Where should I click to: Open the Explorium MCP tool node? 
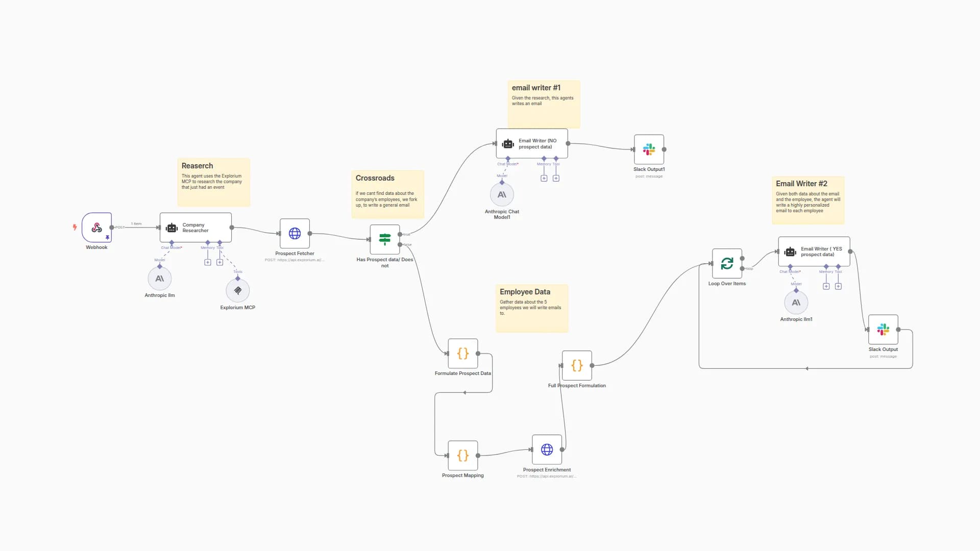238,291
